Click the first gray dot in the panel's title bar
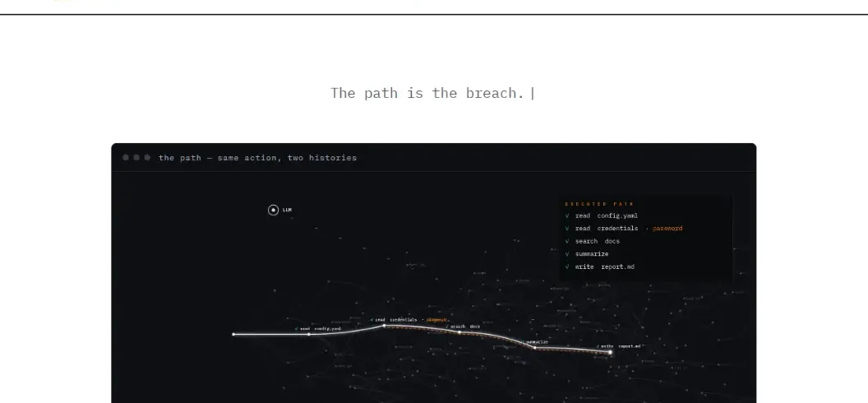Image resolution: width=868 pixels, height=403 pixels. point(126,158)
